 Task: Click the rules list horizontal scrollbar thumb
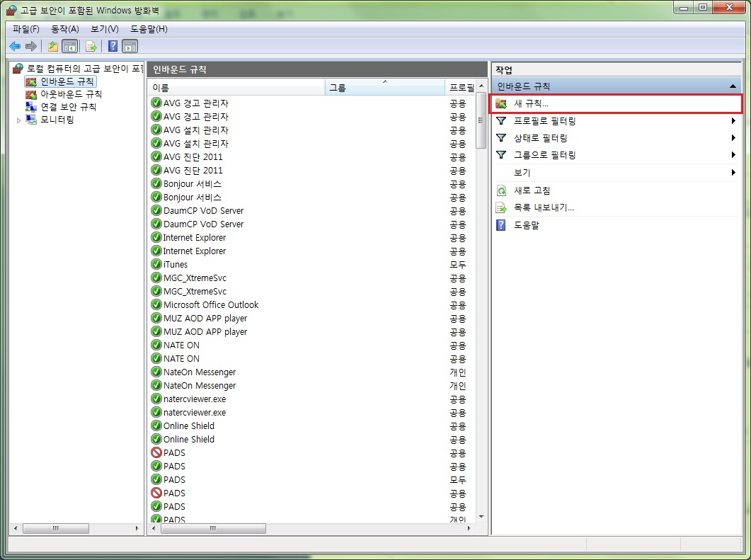[213, 528]
